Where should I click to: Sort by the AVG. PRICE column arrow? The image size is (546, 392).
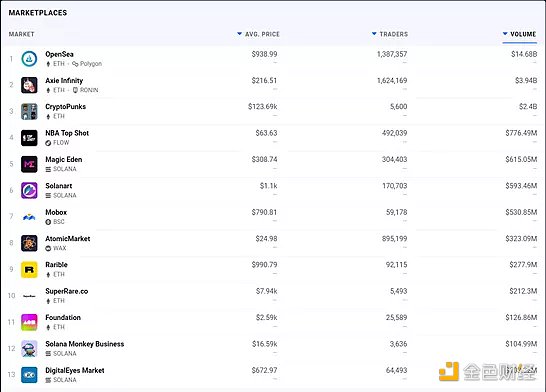(x=239, y=34)
